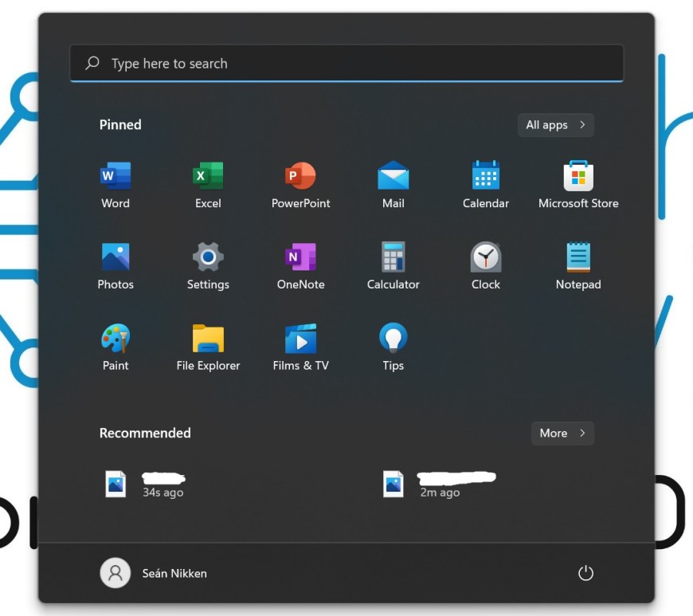Open the Seán Nikken account menu
The width and height of the screenshot is (693, 616).
coord(153,573)
